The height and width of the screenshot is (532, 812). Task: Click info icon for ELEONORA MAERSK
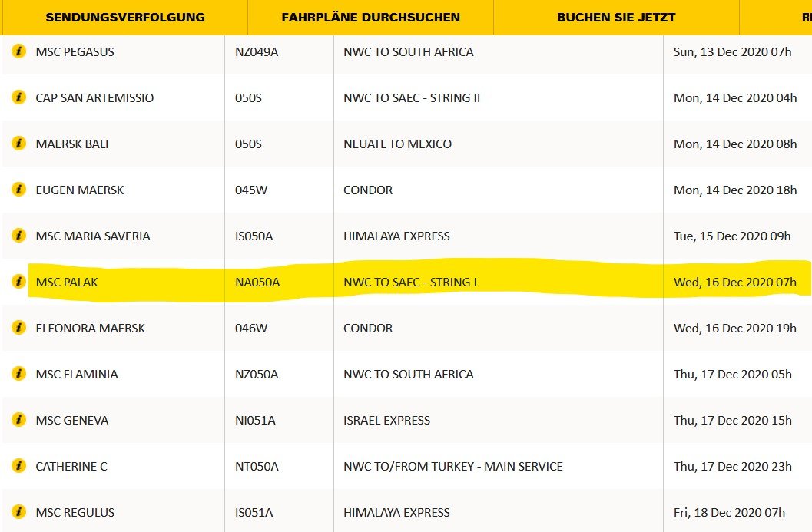pos(19,328)
